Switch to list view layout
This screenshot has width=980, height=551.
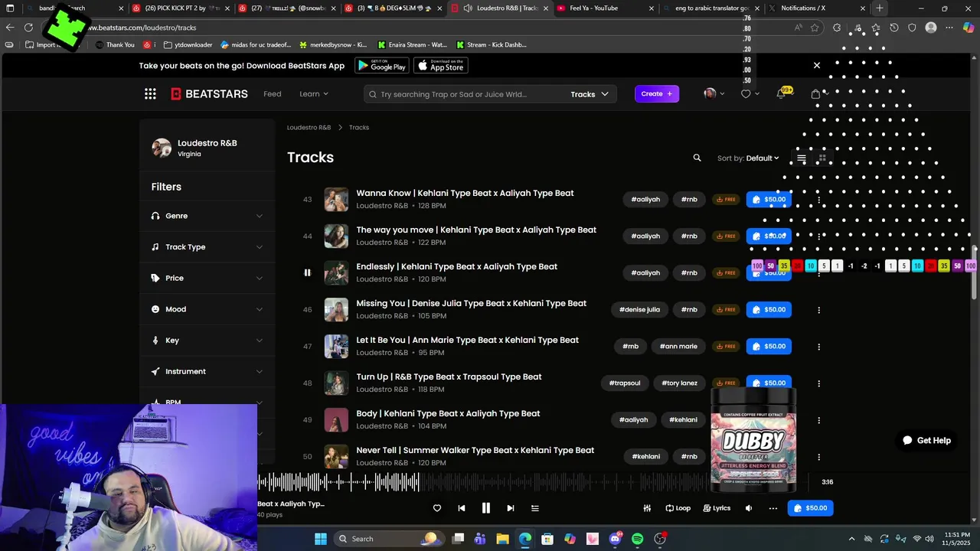pos(802,158)
